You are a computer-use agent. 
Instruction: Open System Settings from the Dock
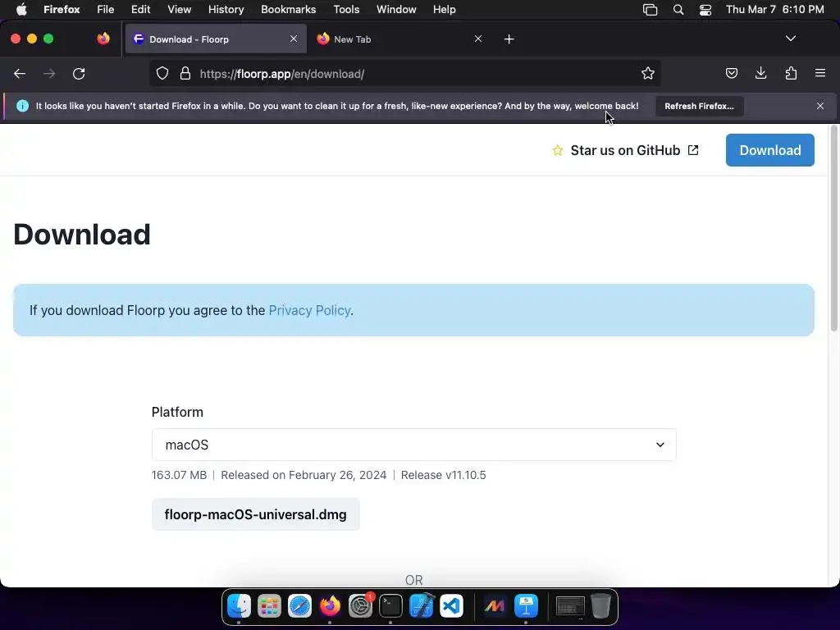[361, 606]
